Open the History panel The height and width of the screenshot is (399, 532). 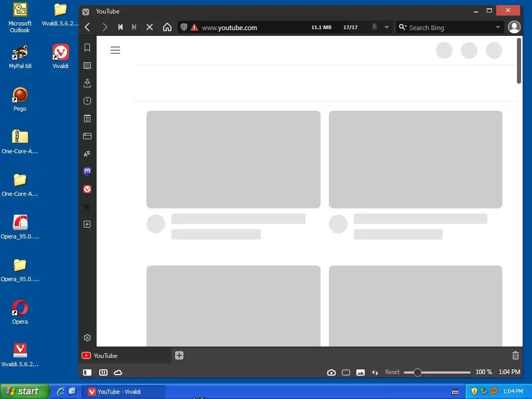[x=87, y=101]
